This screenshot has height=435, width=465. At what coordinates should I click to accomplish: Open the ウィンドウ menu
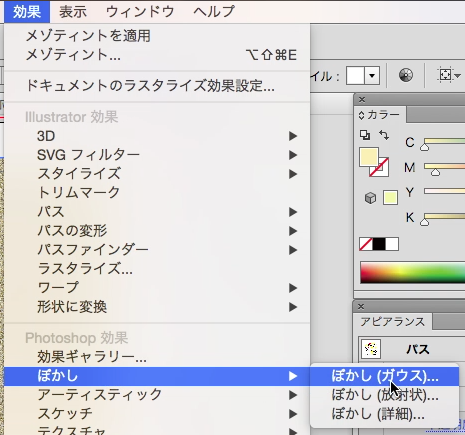140,12
